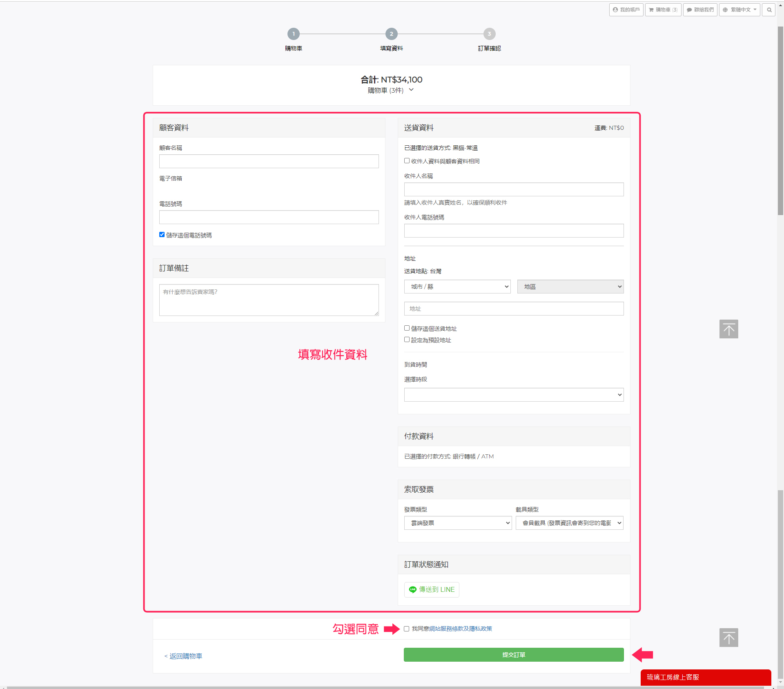Image resolution: width=784 pixels, height=689 pixels.
Task: Send order notifications to LINE (傳送到 LINE)
Action: coord(432,589)
